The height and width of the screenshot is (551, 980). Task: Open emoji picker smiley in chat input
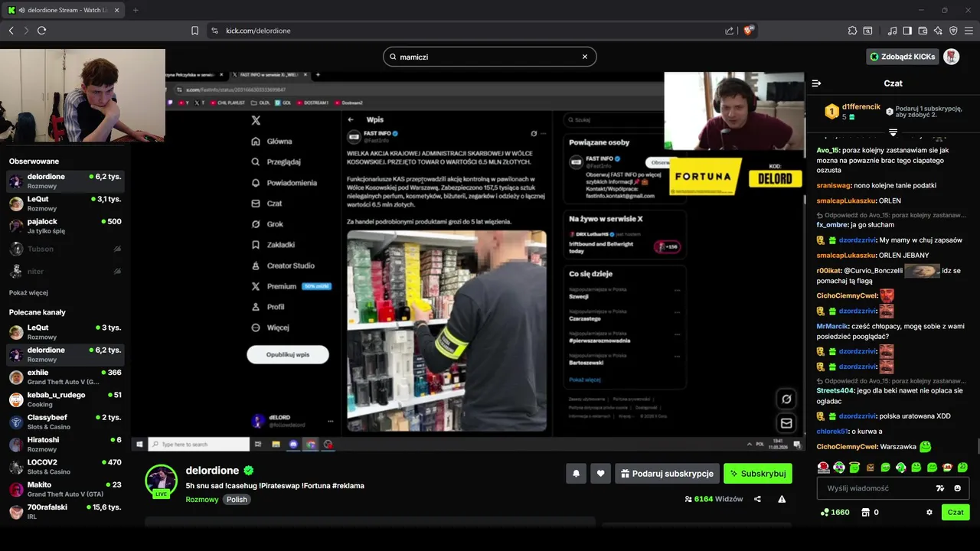(x=958, y=488)
